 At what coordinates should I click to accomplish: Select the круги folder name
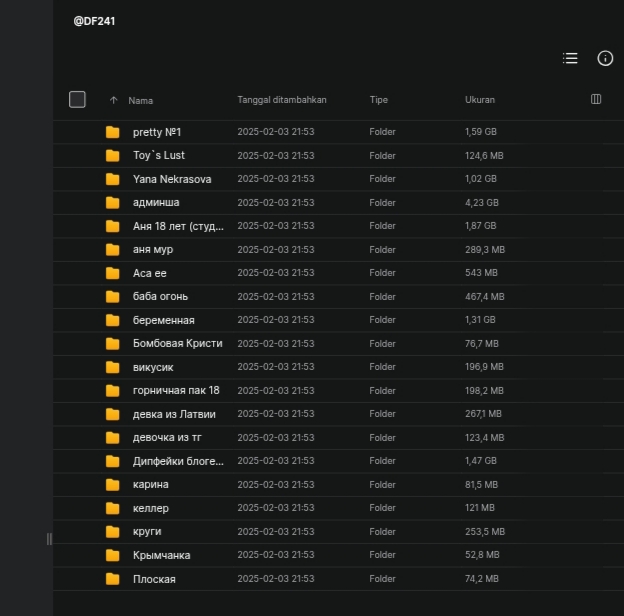(147, 532)
